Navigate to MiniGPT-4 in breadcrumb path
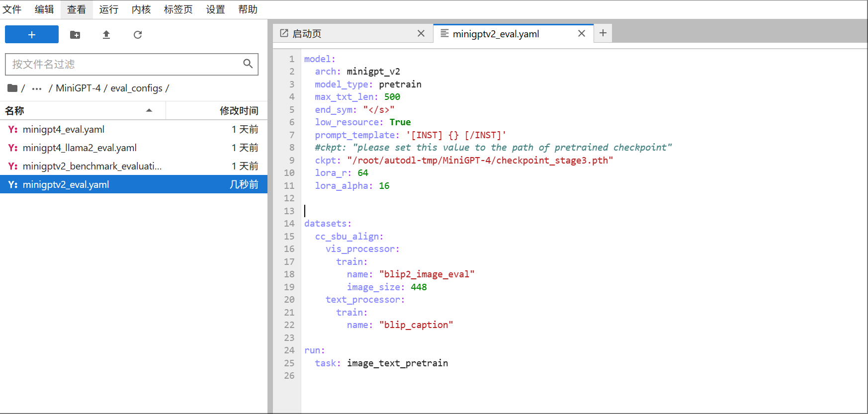868x414 pixels. [78, 88]
